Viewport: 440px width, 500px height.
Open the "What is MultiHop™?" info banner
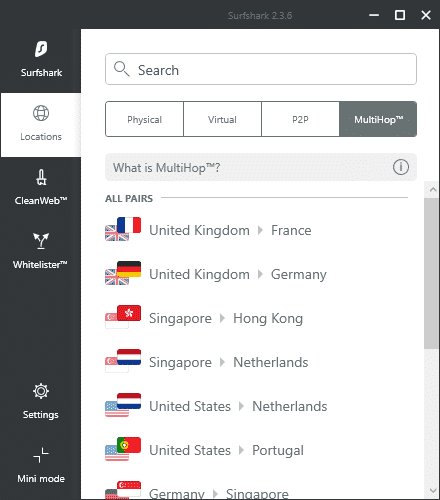[x=261, y=167]
